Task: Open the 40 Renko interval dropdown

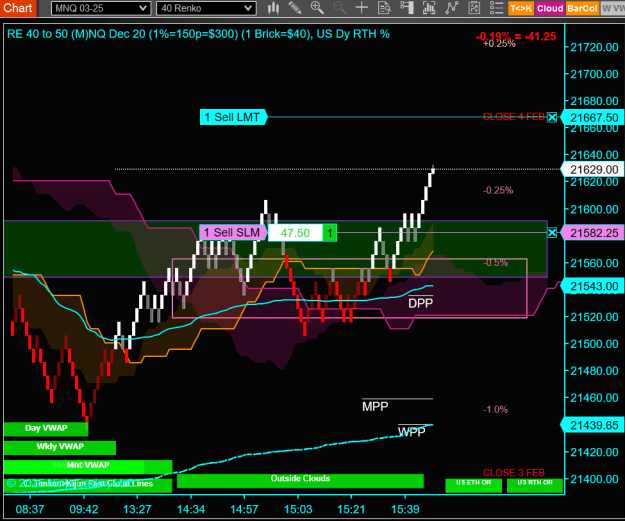Action: (206, 8)
